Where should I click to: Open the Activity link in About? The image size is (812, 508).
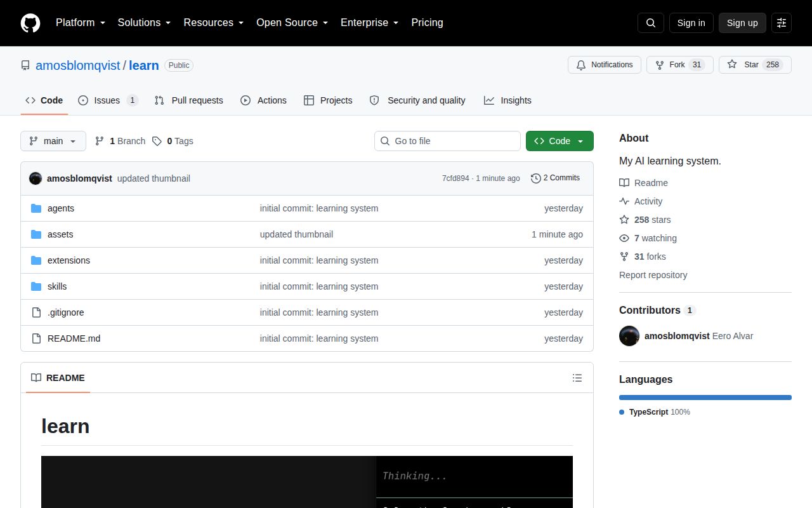(641, 201)
